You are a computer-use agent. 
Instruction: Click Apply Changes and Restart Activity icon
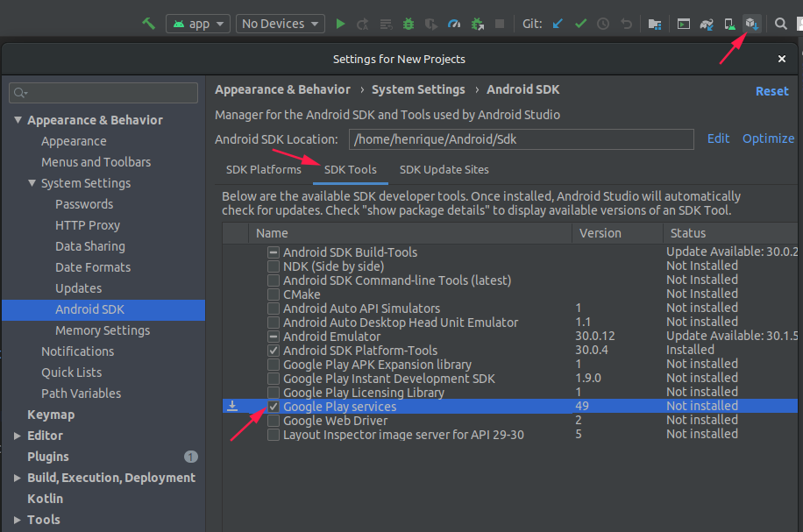click(x=363, y=24)
